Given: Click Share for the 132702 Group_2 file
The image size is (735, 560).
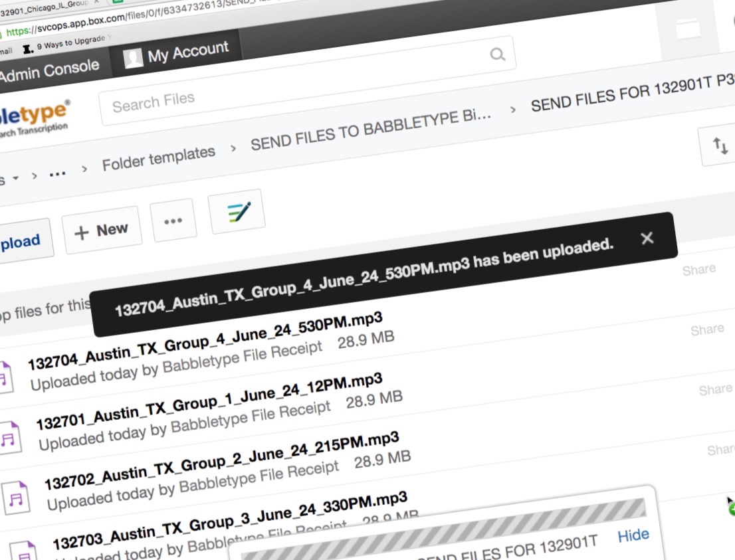Looking at the screenshot, I should (715, 389).
